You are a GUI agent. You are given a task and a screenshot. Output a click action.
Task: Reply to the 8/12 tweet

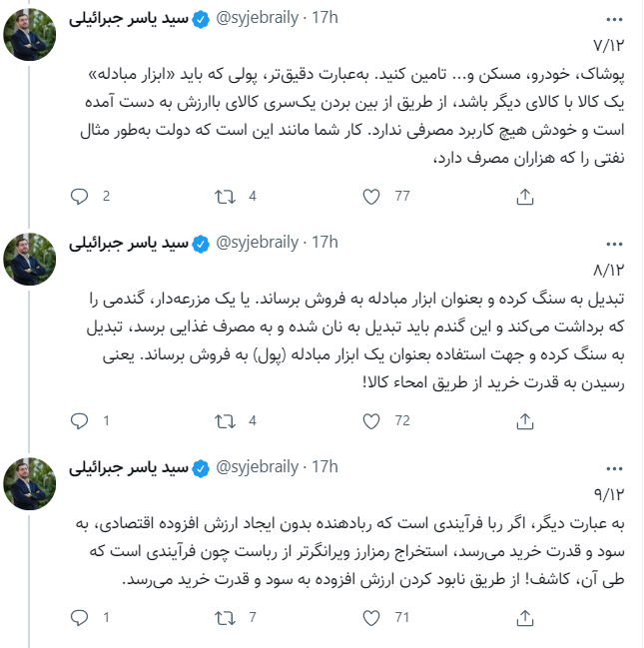pyautogui.click(x=80, y=420)
